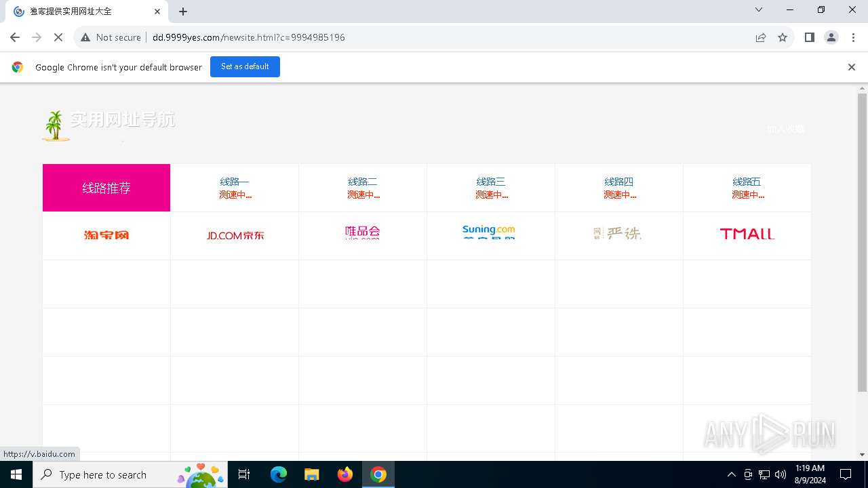Click the 实用网址导航 site title
868x488 pixels.
click(x=123, y=119)
